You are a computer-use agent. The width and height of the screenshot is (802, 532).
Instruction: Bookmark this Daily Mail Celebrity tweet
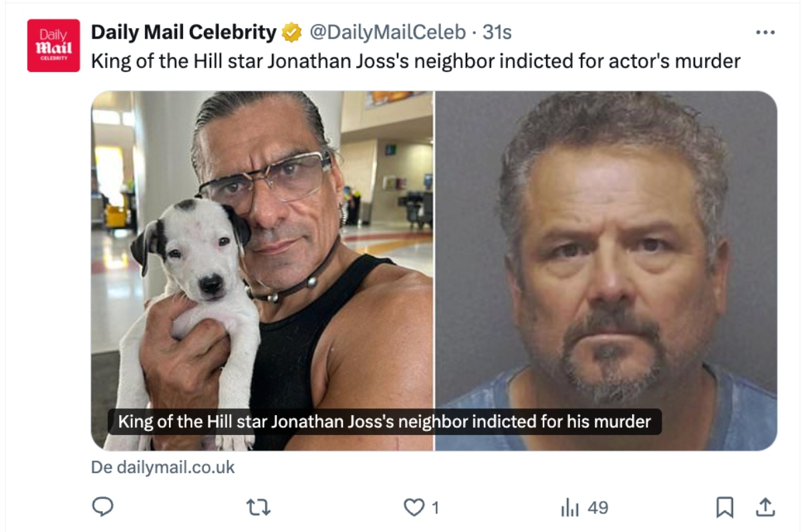click(x=724, y=508)
